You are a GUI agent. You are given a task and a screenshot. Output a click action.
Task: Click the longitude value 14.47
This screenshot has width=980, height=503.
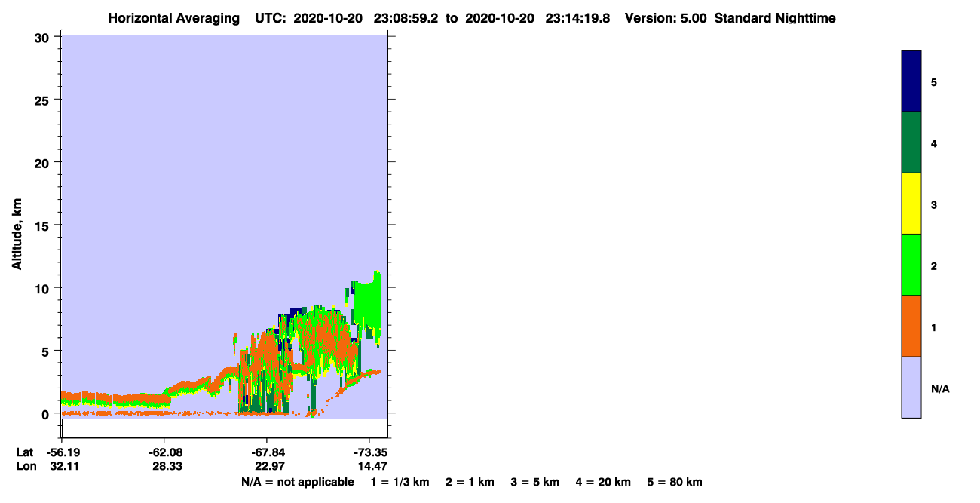click(372, 466)
